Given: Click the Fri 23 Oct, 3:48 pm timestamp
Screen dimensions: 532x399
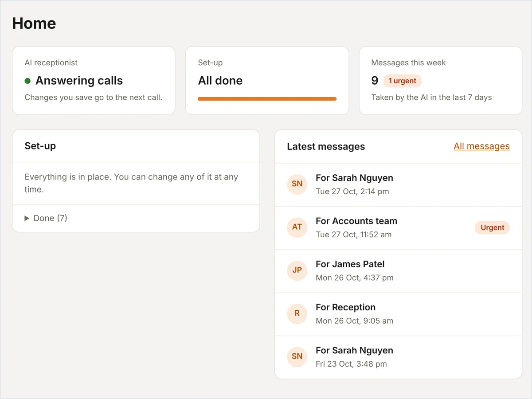Looking at the screenshot, I should pyautogui.click(x=351, y=364).
